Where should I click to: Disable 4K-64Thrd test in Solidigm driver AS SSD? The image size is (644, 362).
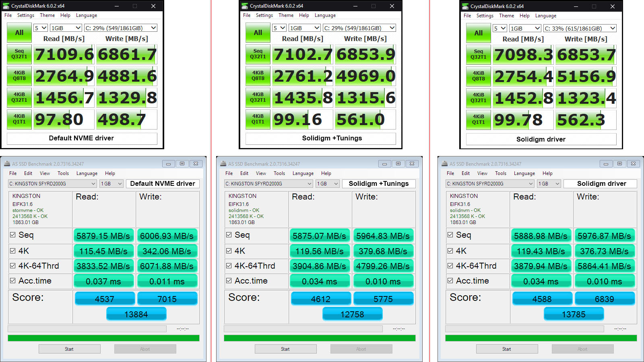[450, 266]
